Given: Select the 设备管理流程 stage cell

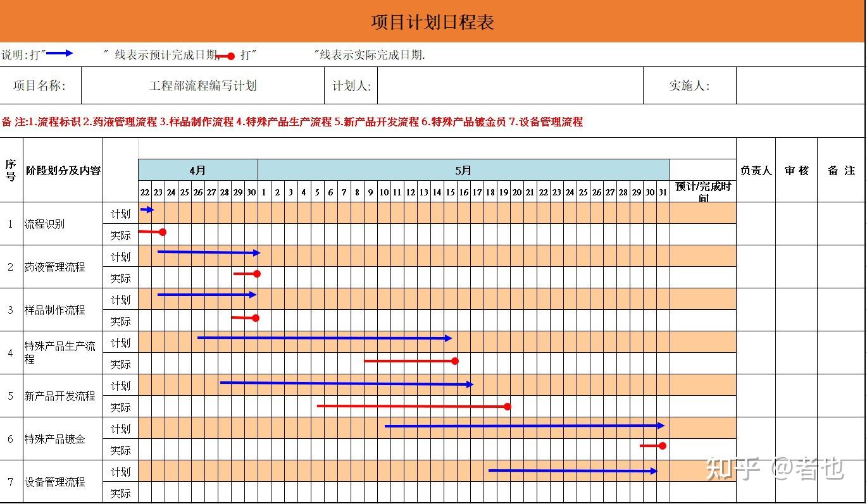Looking at the screenshot, I should click(63, 482).
